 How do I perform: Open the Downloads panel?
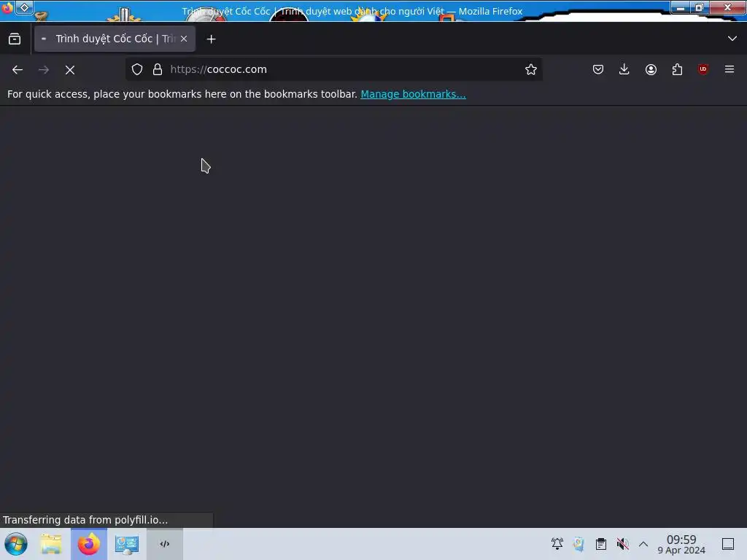point(624,69)
